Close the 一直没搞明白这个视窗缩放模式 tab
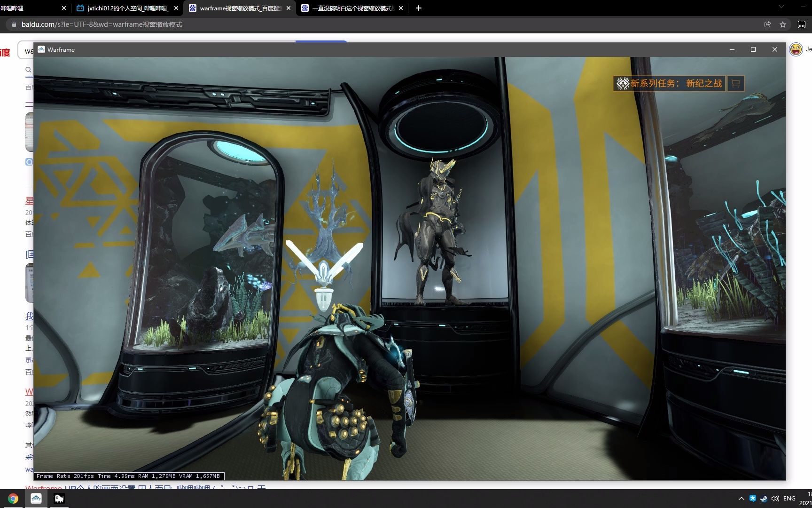 [401, 8]
